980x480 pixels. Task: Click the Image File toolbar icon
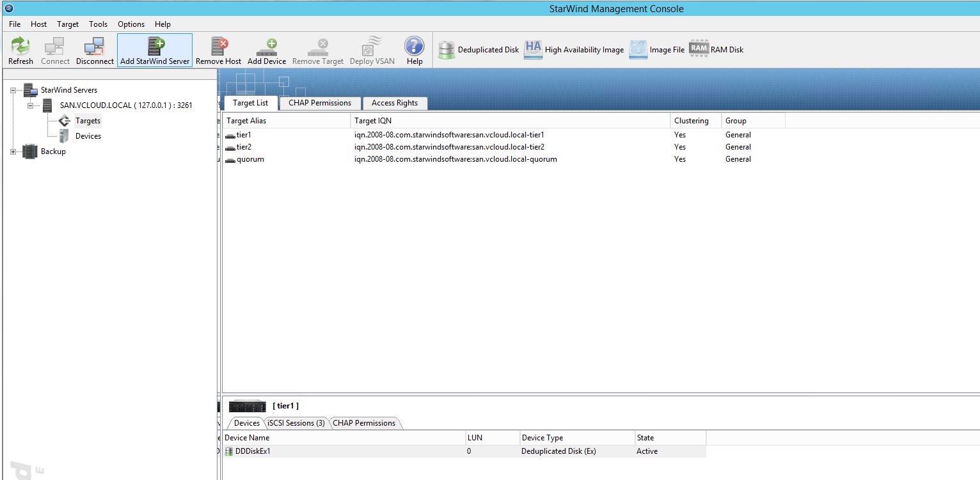638,50
